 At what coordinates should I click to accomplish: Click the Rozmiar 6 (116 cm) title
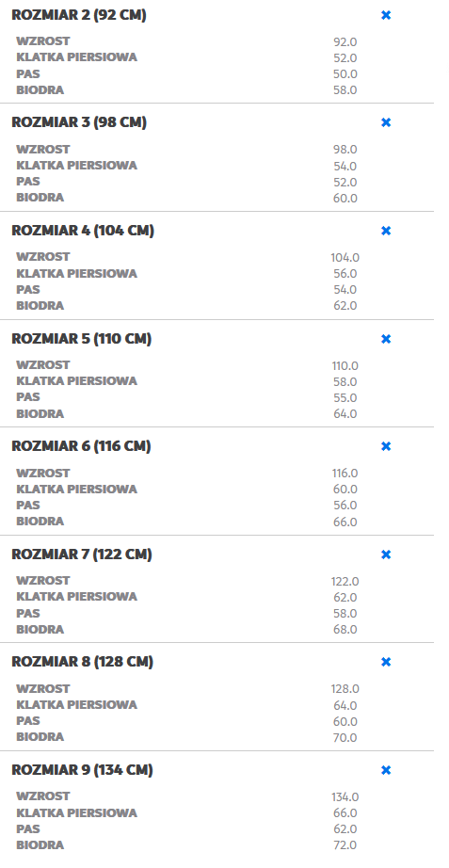tap(81, 446)
